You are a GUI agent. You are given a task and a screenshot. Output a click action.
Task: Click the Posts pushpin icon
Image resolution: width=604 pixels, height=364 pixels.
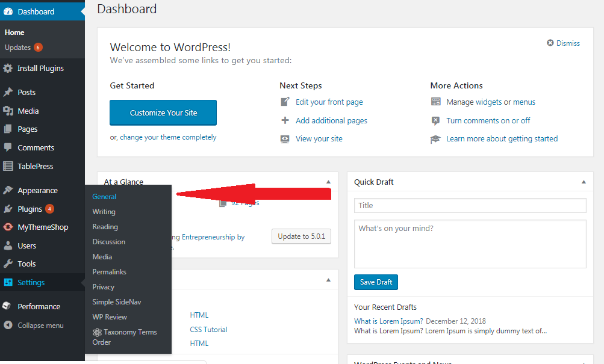coord(8,92)
